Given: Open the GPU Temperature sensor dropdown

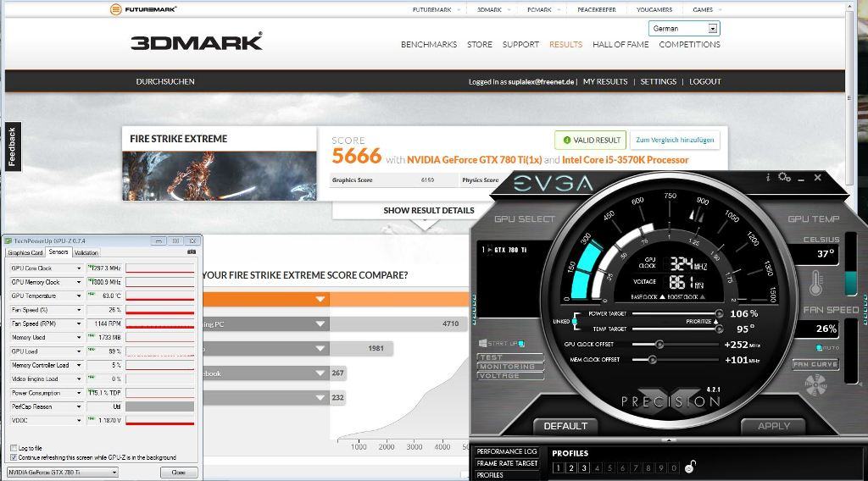Looking at the screenshot, I should tap(79, 296).
